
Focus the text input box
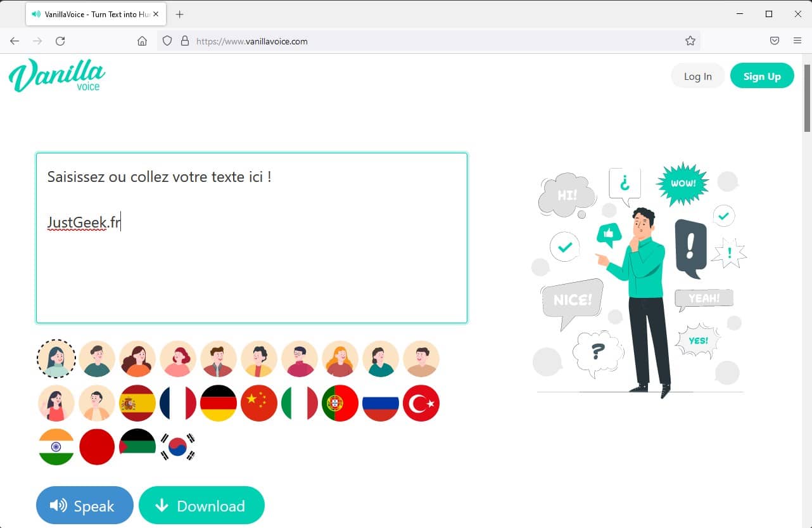[x=251, y=238]
